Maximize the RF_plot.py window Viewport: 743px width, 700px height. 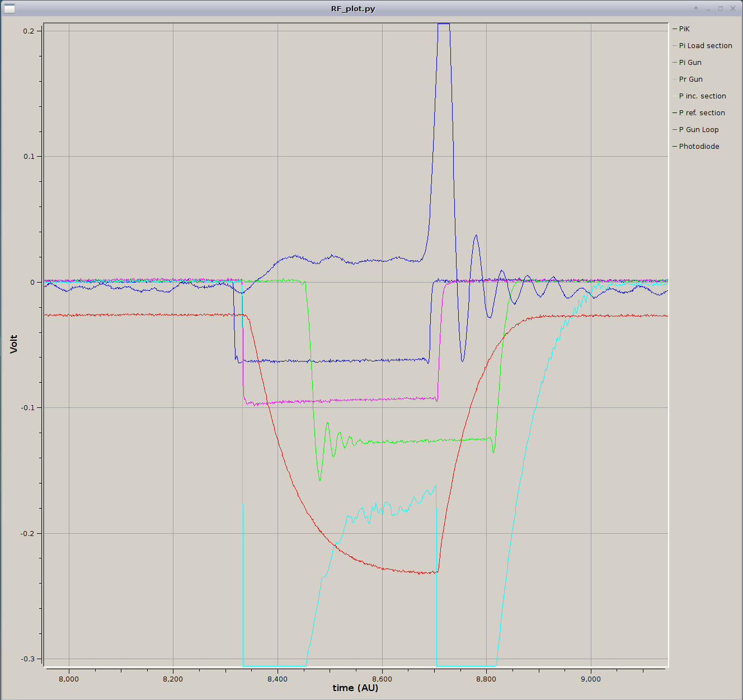(x=721, y=8)
